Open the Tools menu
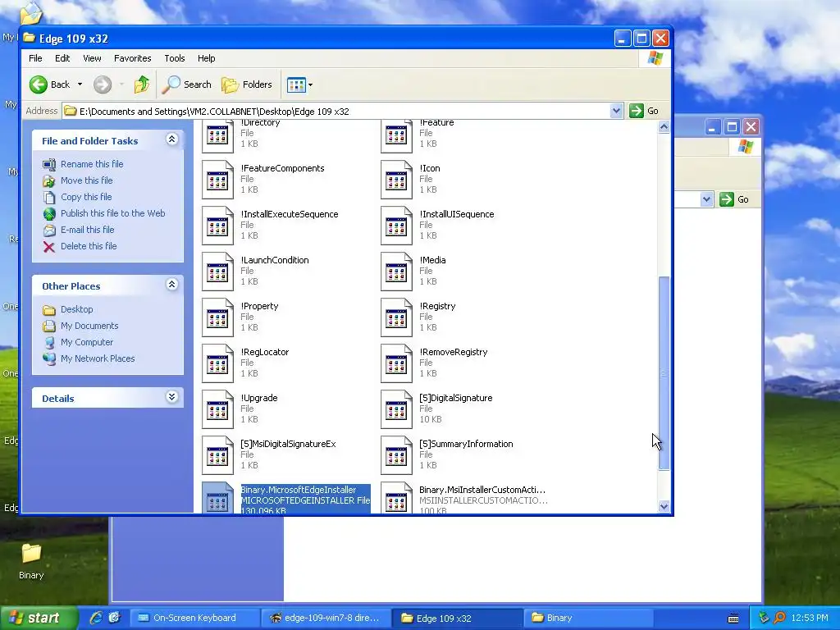840x630 pixels. 175,58
